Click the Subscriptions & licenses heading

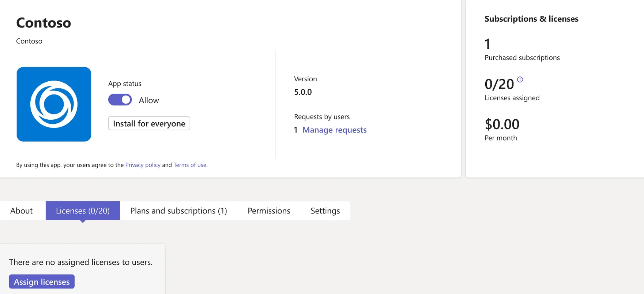531,19
